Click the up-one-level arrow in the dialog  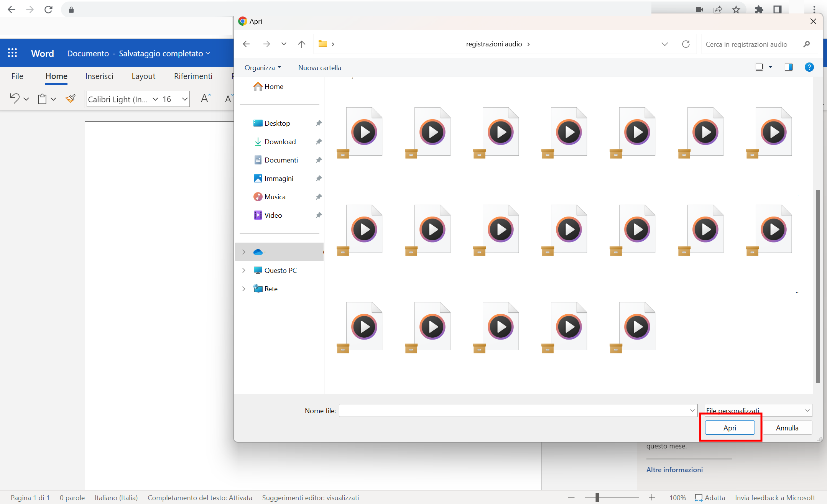pos(302,44)
